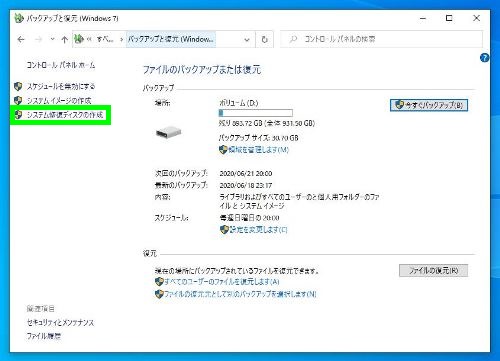
Task: Open help with the blue question icon
Action: click(484, 58)
